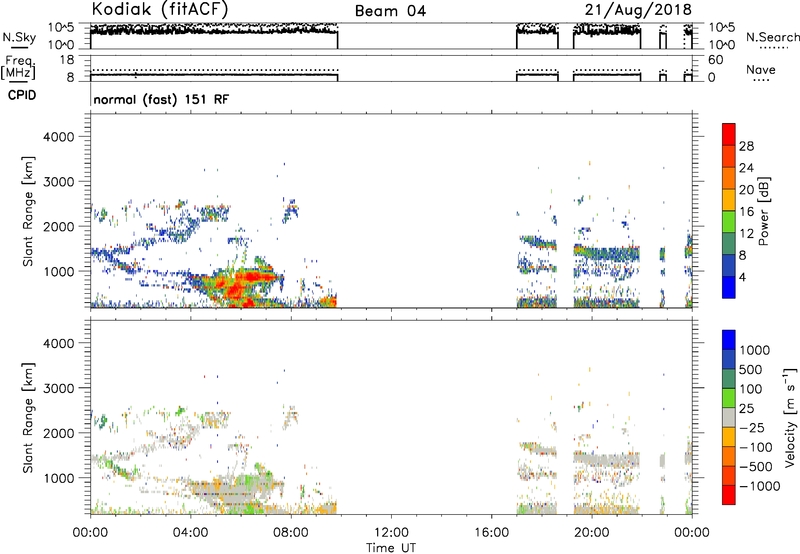This screenshot has width=800, height=554.
Task: Click the 'Velocity [m s-1]' colorbar label
Action: click(790, 417)
